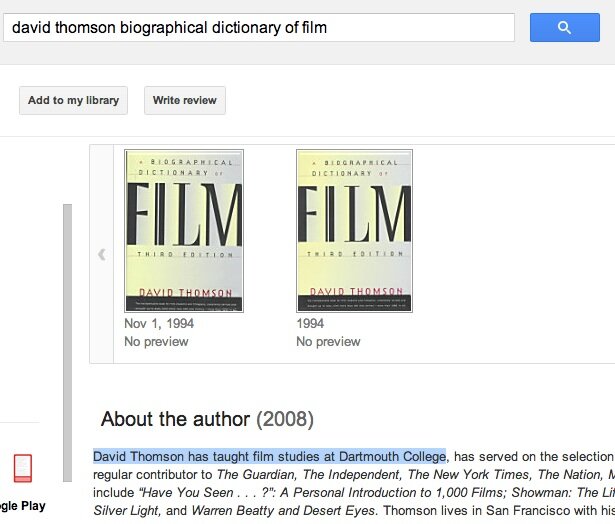The height and width of the screenshot is (524, 615).
Task: Click No preview under the first edition
Action: click(x=156, y=342)
